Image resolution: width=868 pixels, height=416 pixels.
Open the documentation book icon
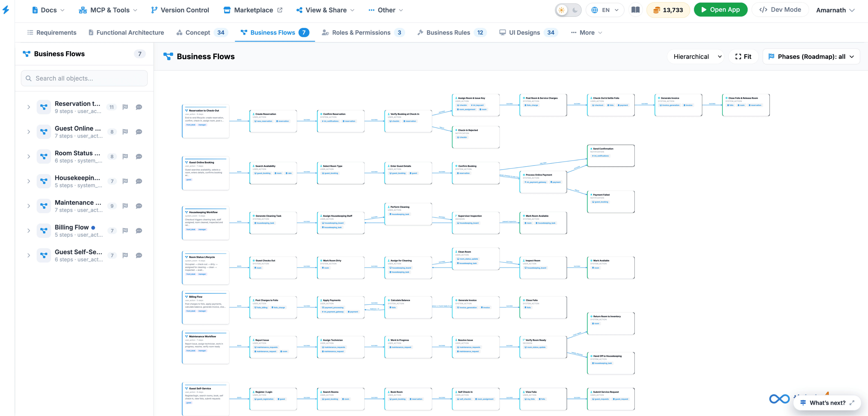click(636, 10)
